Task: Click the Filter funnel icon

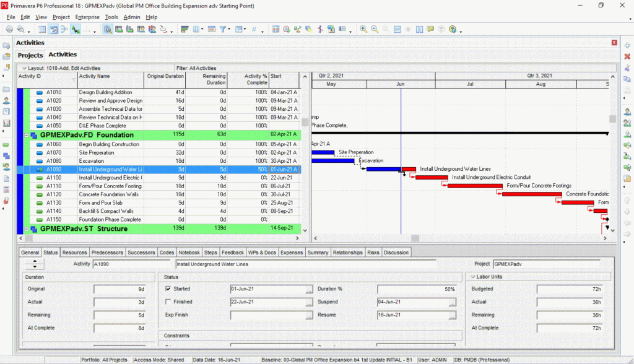Action: pyautogui.click(x=222, y=29)
